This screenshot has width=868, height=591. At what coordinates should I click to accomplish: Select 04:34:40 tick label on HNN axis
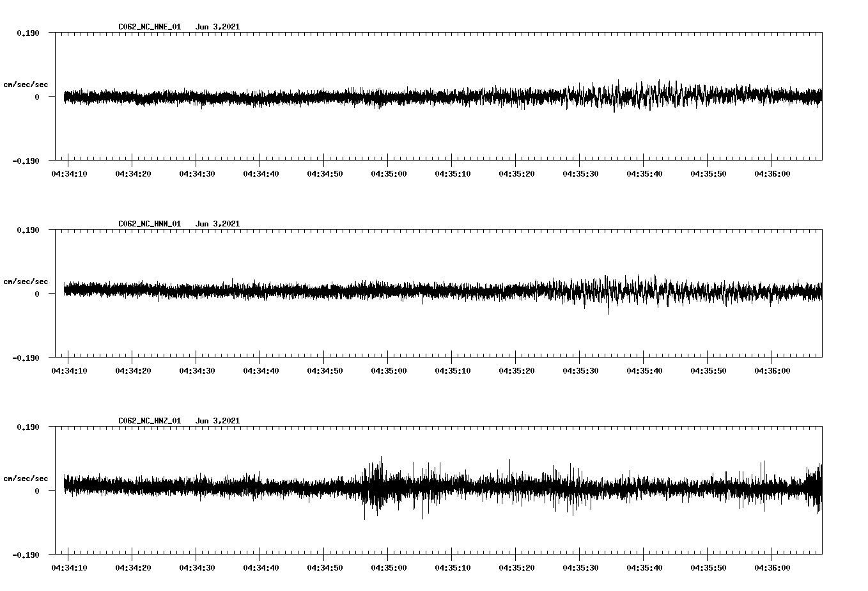click(261, 371)
